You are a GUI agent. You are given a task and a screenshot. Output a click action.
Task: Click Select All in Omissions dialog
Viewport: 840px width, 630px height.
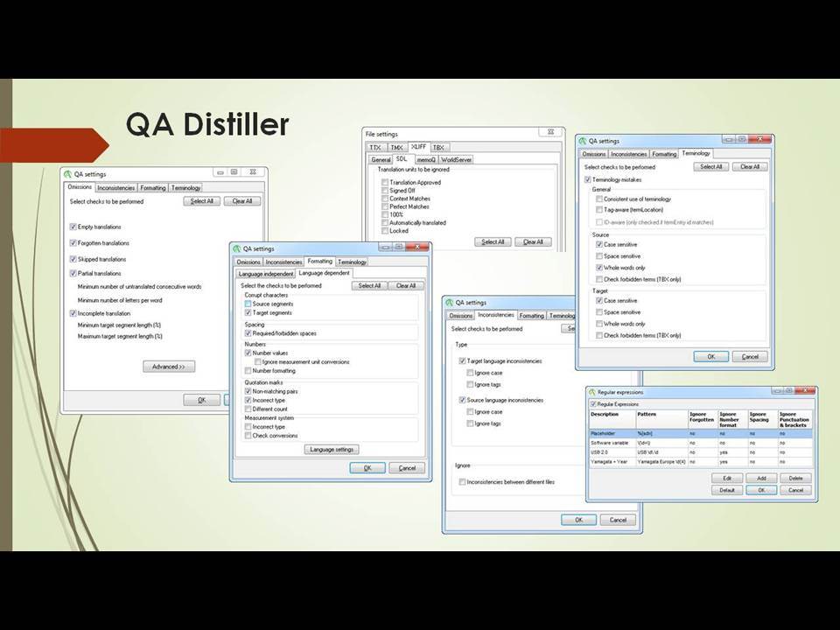pyautogui.click(x=202, y=201)
